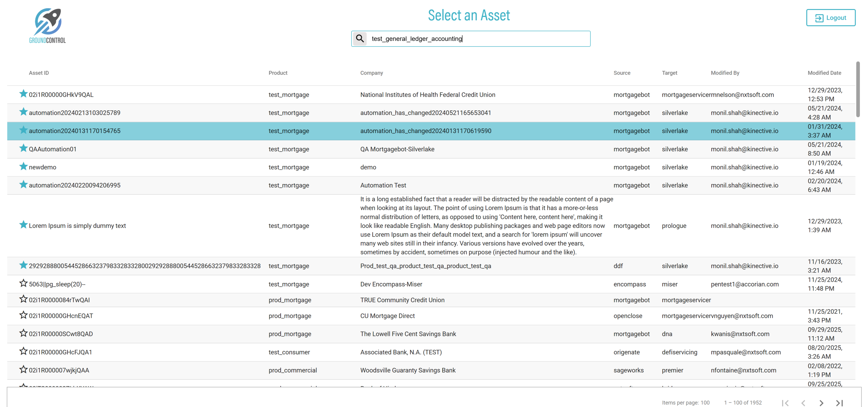Click the asset search input field

coord(479,39)
